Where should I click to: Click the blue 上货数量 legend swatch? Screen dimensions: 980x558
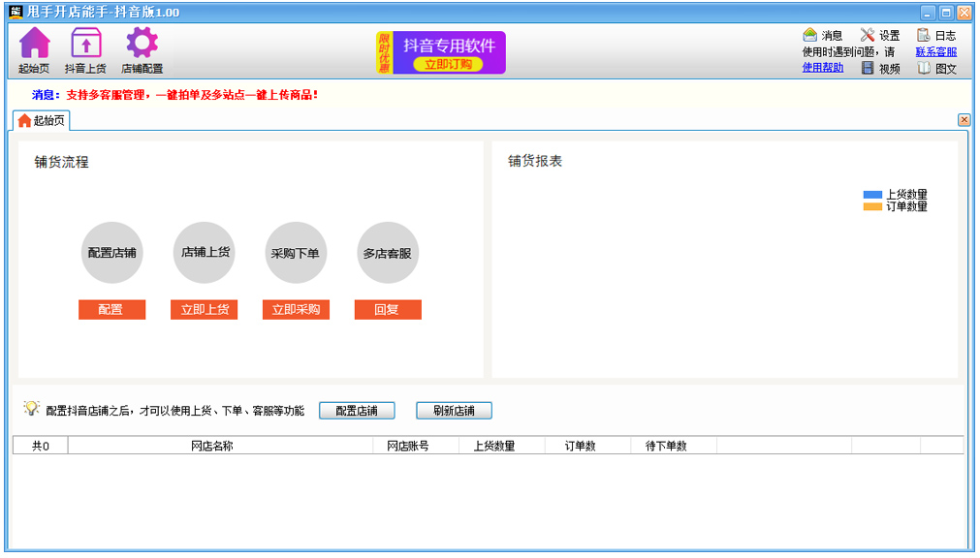point(872,195)
